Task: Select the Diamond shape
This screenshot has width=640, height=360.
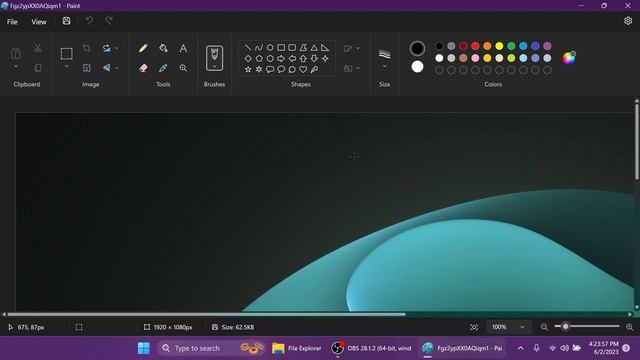Action: (x=248, y=59)
